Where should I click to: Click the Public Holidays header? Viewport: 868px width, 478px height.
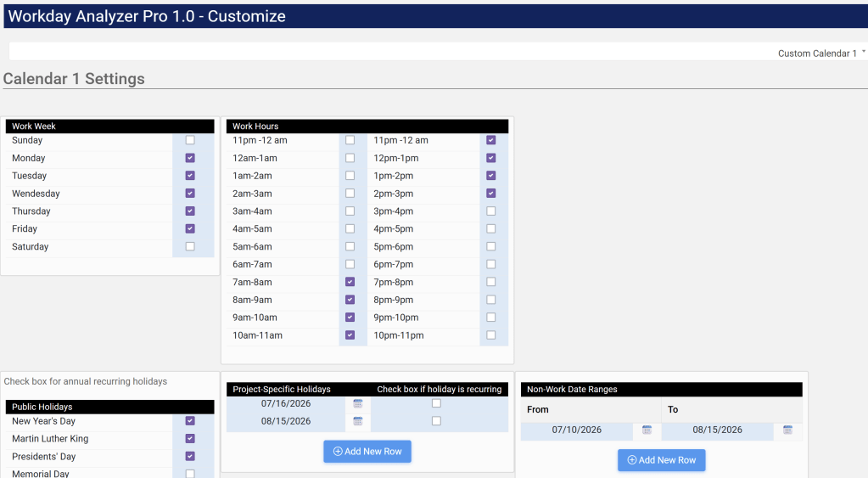(109, 407)
